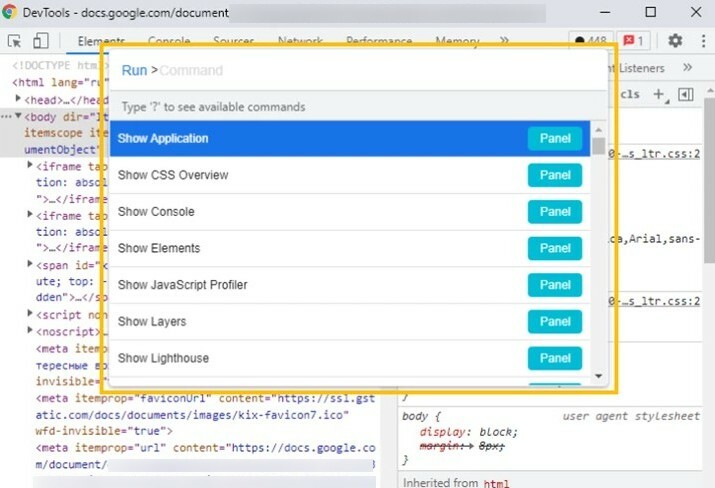Image resolution: width=715 pixels, height=488 pixels.
Task: Select meta itemprop faviconUrl element
Action: click(205, 415)
